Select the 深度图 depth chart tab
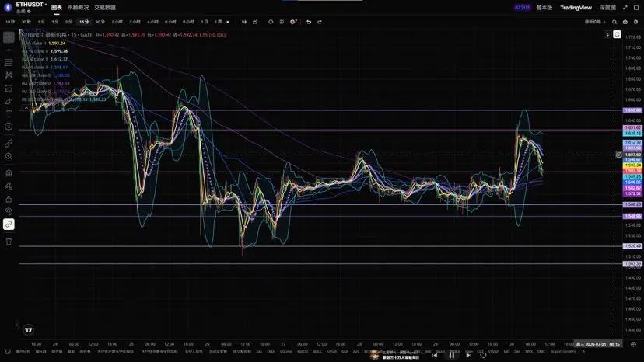644x362 pixels. pos(607,8)
